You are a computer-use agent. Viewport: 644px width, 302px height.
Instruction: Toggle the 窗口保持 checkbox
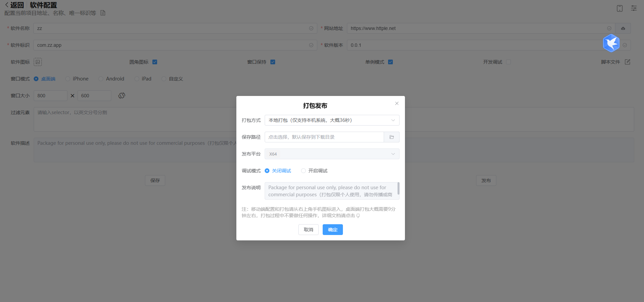click(273, 62)
